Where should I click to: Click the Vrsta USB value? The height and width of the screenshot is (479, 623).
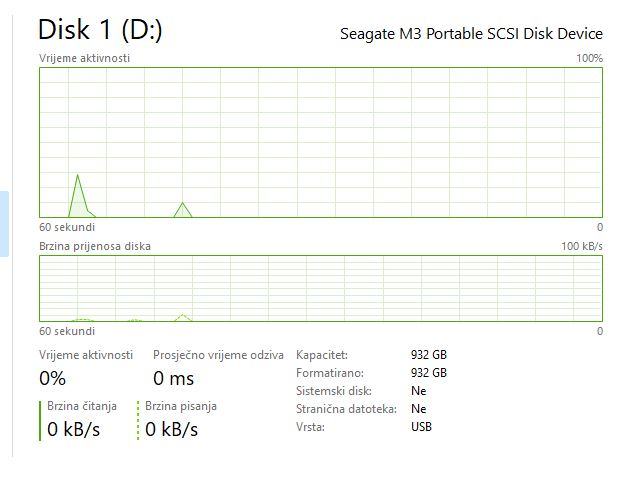[x=422, y=427]
